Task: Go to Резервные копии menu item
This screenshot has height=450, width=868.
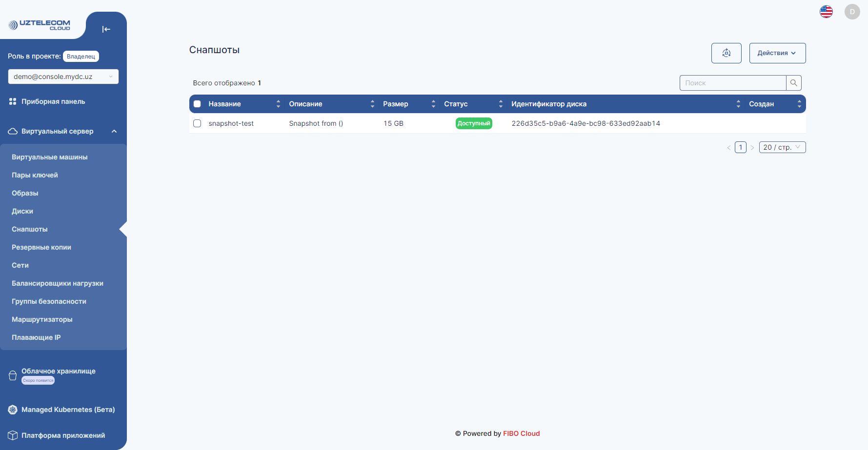Action: [41, 247]
